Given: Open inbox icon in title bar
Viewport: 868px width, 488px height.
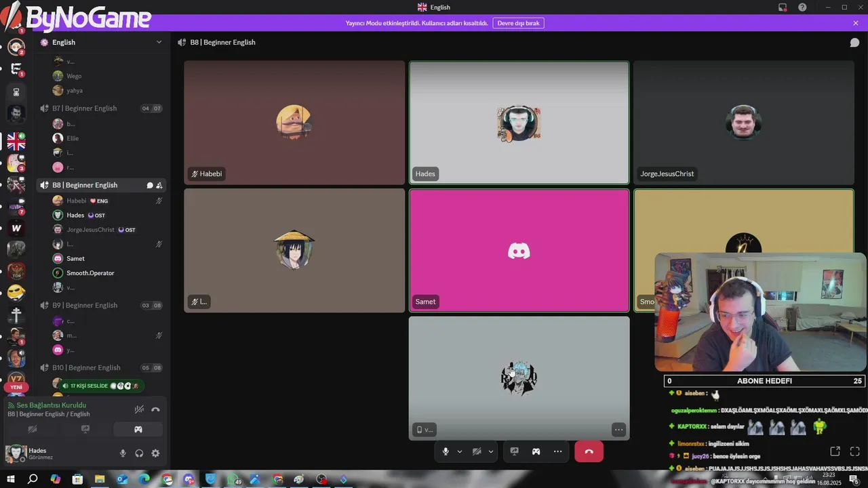Looking at the screenshot, I should [x=783, y=7].
